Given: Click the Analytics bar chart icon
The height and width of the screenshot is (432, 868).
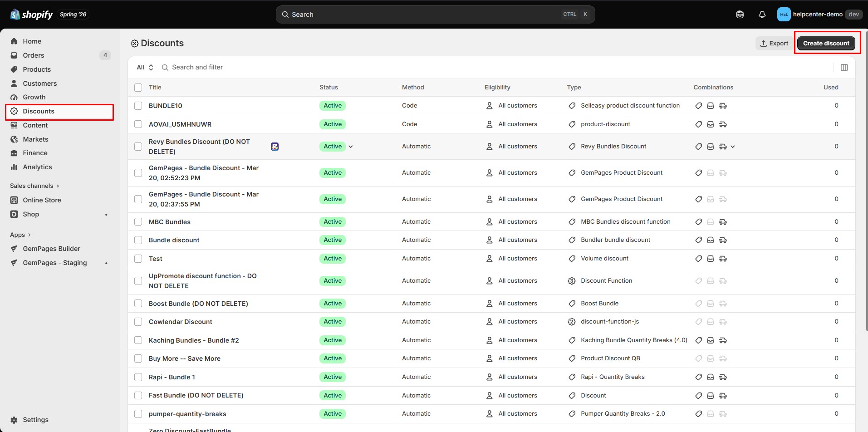Looking at the screenshot, I should [x=14, y=167].
